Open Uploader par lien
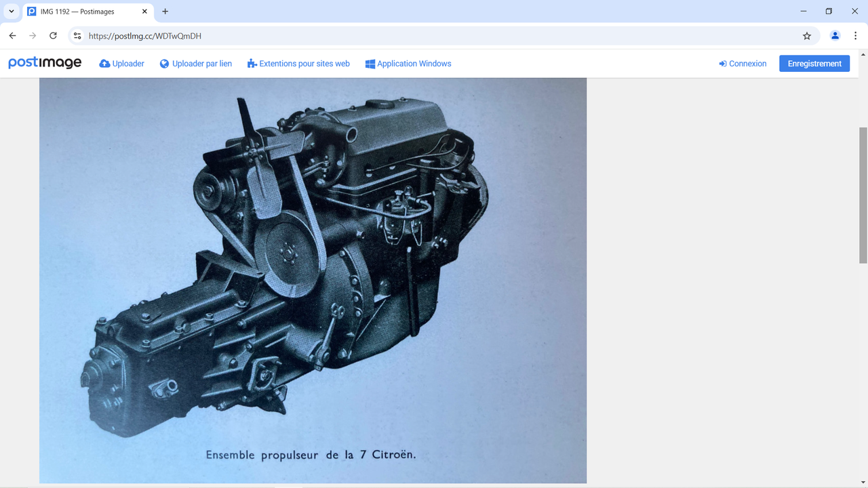Screen dimensions: 868x488 (x=196, y=64)
